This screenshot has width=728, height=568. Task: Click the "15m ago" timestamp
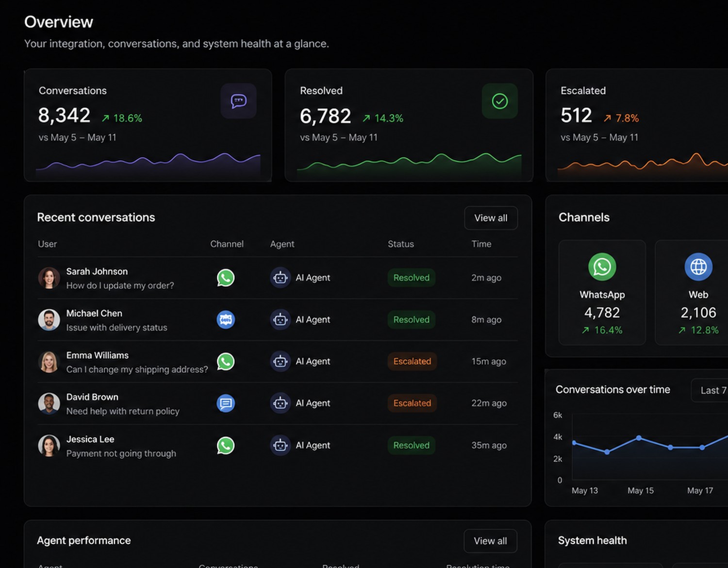pos(489,362)
